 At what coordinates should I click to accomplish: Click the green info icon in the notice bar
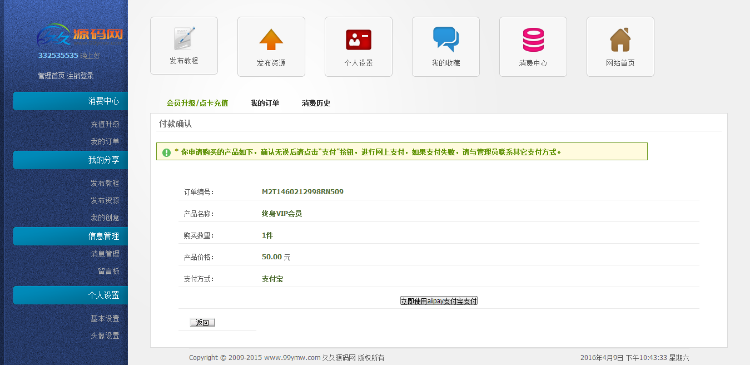point(166,153)
